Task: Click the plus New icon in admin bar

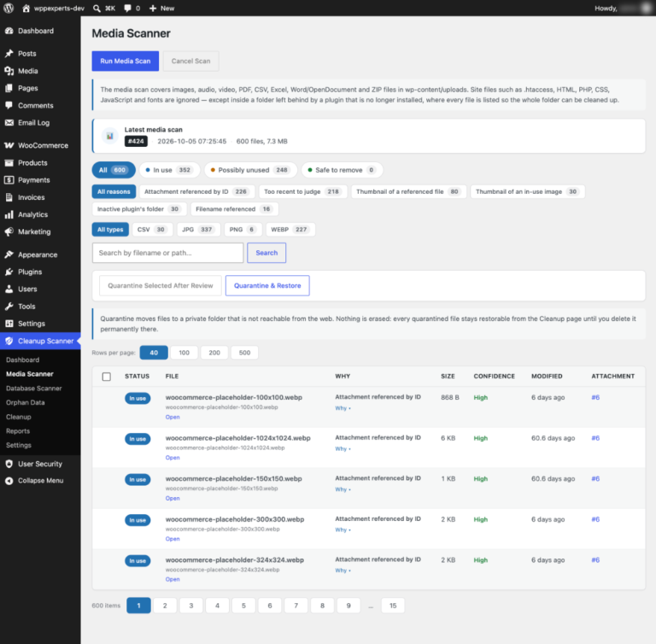Action: [153, 8]
